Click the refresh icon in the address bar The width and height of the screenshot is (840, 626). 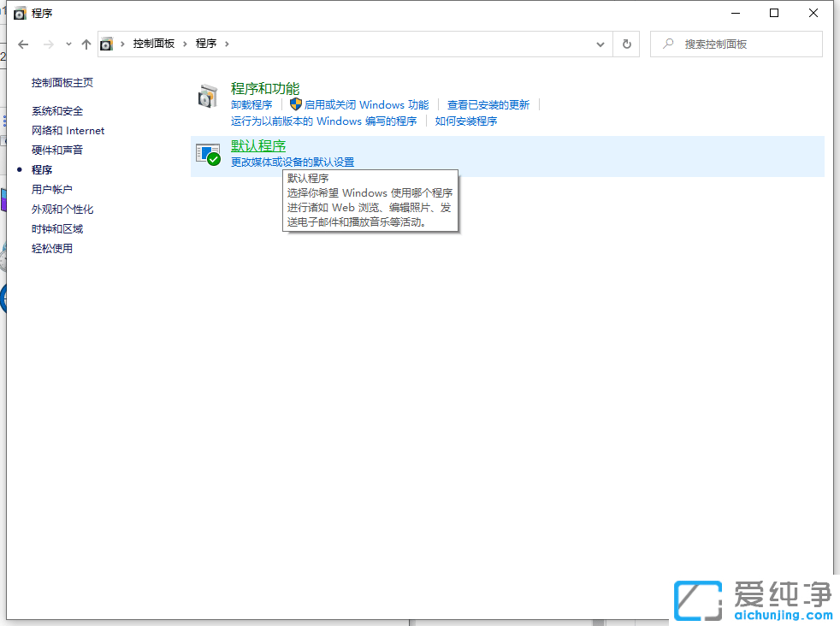(x=627, y=44)
